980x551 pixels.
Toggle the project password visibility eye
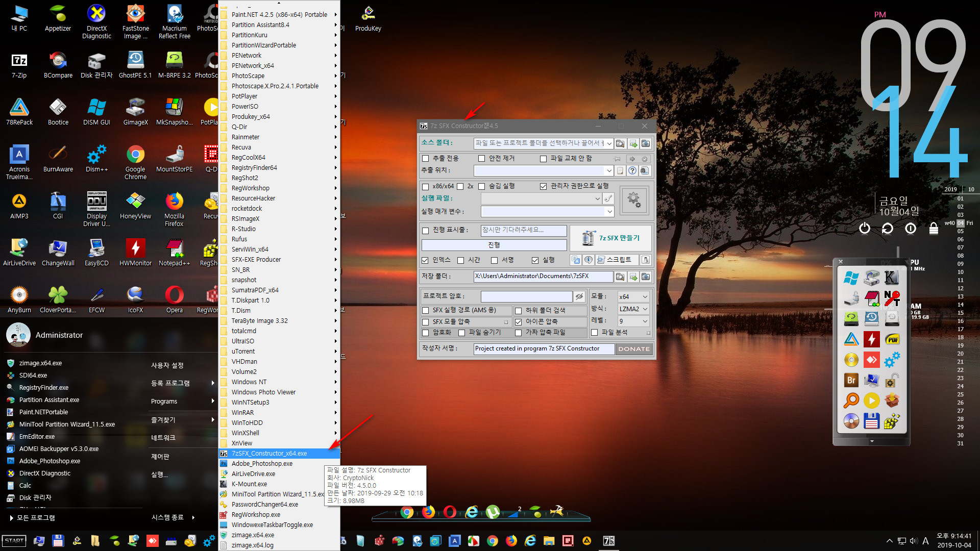579,296
